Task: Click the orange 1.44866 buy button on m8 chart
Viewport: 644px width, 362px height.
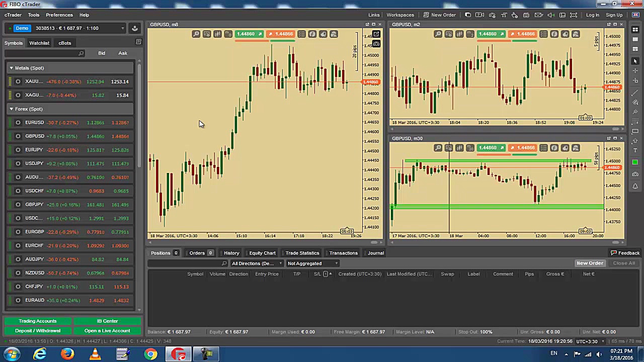Action: pos(280,34)
